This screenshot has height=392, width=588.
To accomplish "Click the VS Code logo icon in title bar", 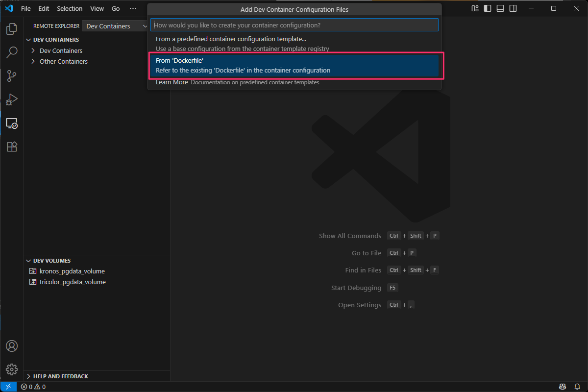I will pos(8,8).
